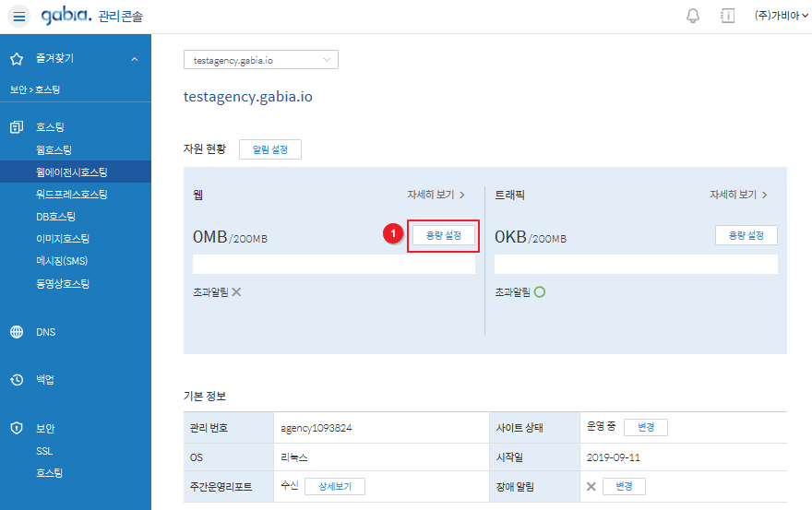Toggle the web 초과알림 X indicator
The image size is (812, 510).
pyautogui.click(x=236, y=292)
